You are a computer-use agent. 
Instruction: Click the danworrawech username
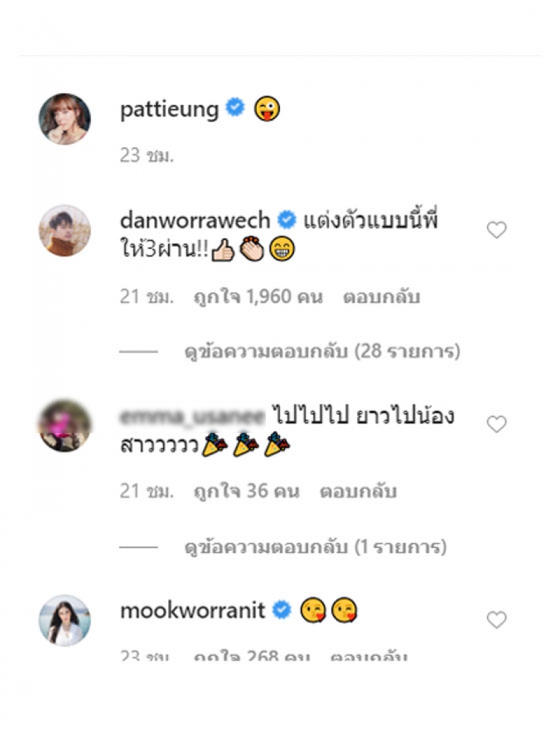(195, 220)
